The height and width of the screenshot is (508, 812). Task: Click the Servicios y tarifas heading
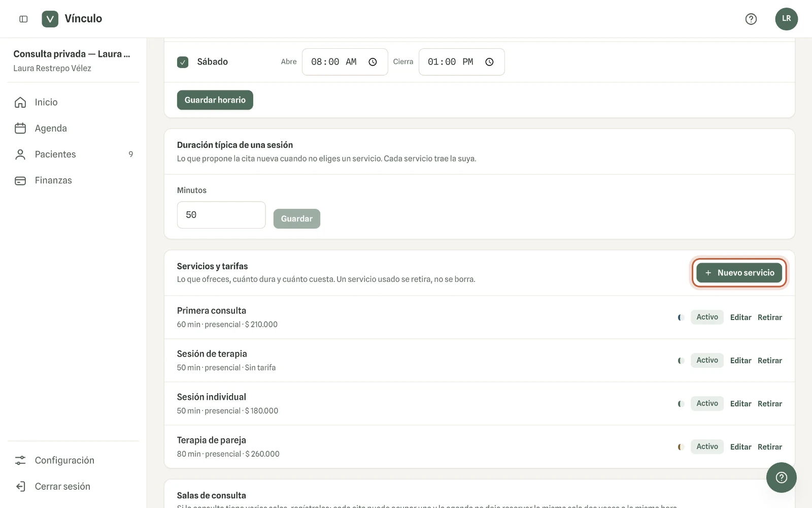point(212,266)
